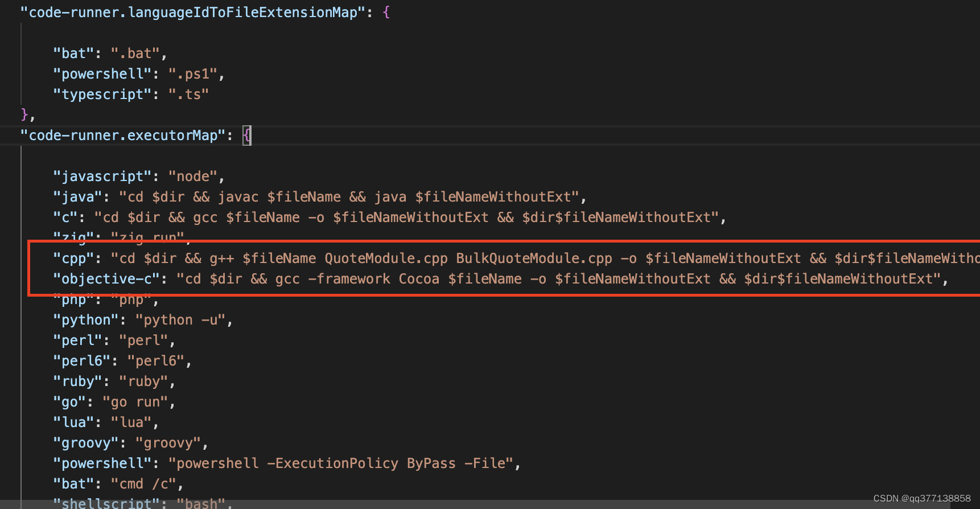The height and width of the screenshot is (509, 980).
Task: Click the word Cocoa in objective-c command
Action: (x=419, y=279)
